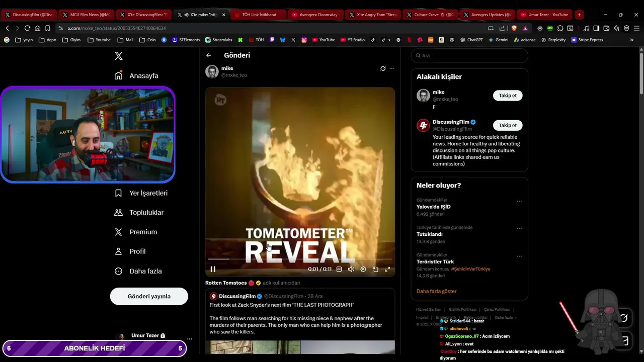Switch to MCU Film News tab
Viewport: 644px width, 362px height.
click(86, 15)
